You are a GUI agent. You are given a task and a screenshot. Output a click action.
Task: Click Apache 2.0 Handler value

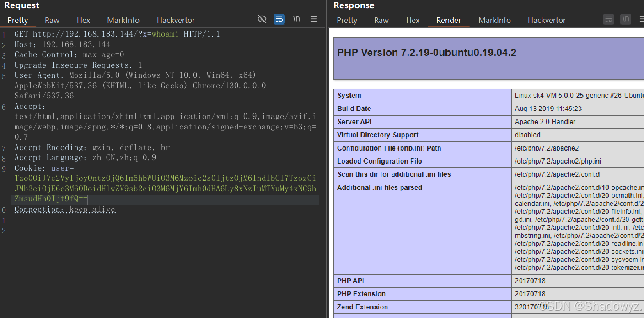coord(545,121)
